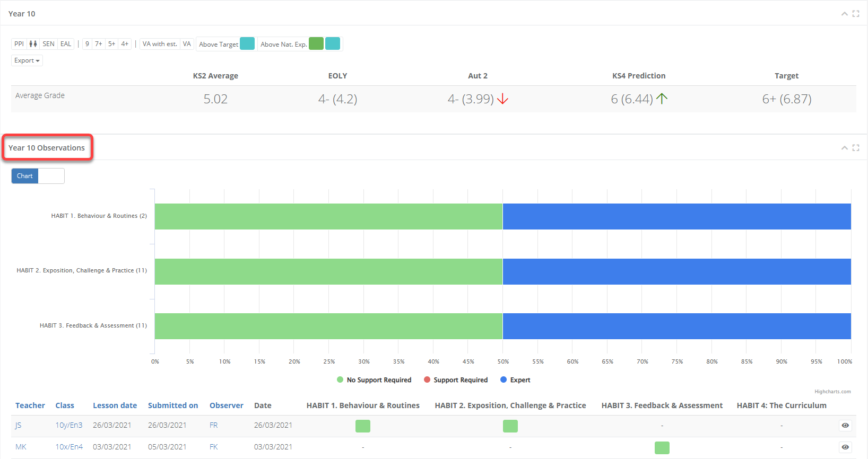This screenshot has height=459, width=868.
Task: Click JS row HABIT 1 green indicator
Action: pos(363,426)
